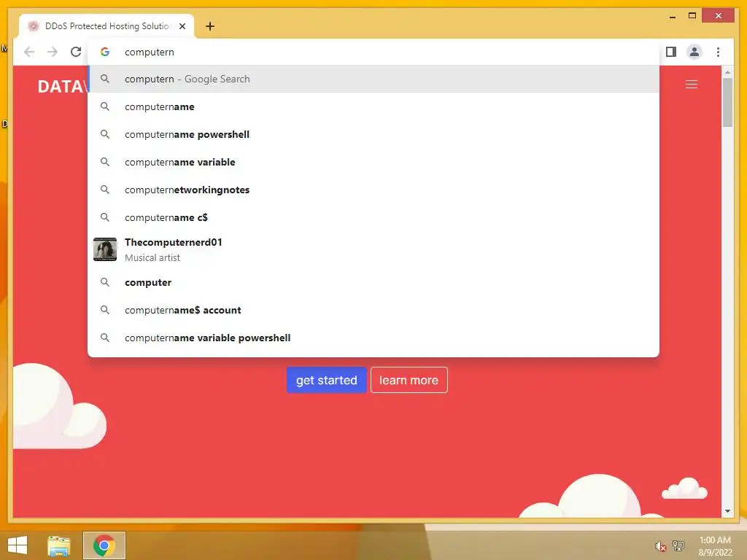The height and width of the screenshot is (560, 747).
Task: Click the address bar containing 'computern'
Action: [373, 52]
